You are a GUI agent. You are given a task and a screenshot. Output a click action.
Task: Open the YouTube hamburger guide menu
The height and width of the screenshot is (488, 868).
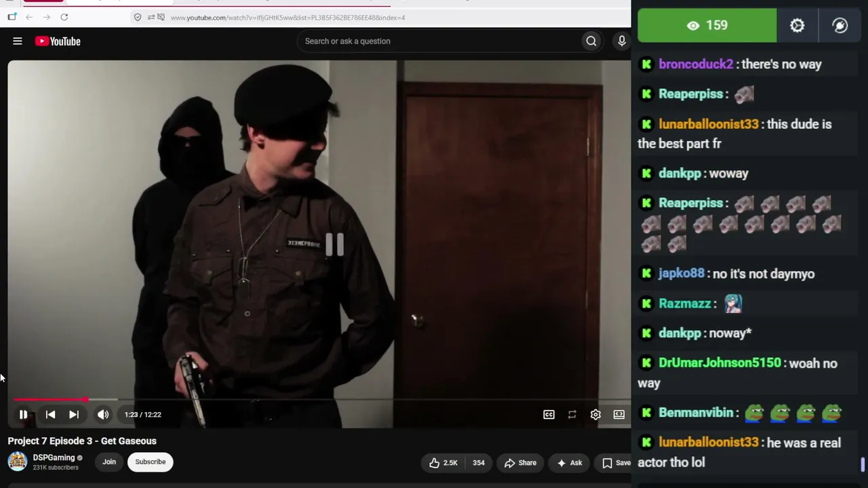tap(18, 41)
